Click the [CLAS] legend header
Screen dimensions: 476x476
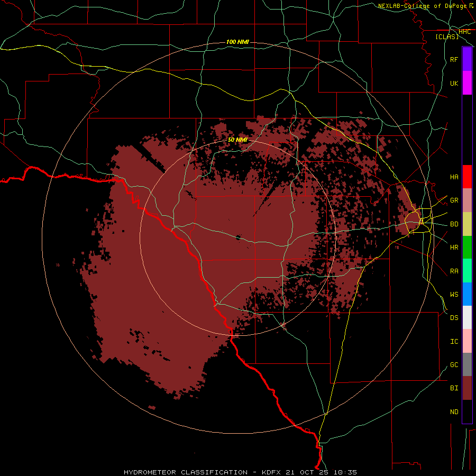point(447,36)
